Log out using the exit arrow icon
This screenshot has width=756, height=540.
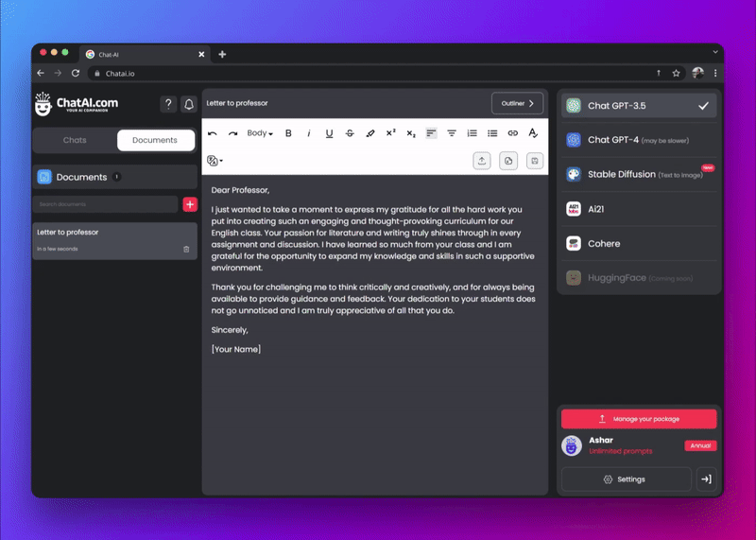[707, 479]
